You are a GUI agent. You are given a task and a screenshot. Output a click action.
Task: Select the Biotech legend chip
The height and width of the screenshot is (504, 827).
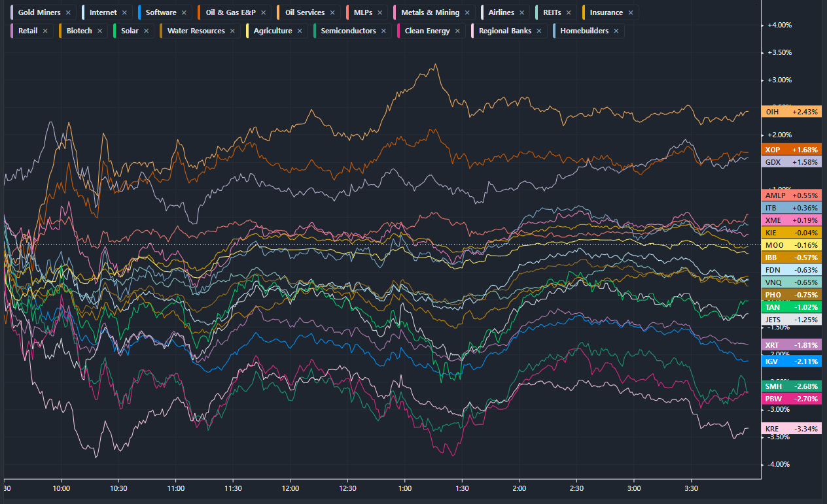pos(79,31)
